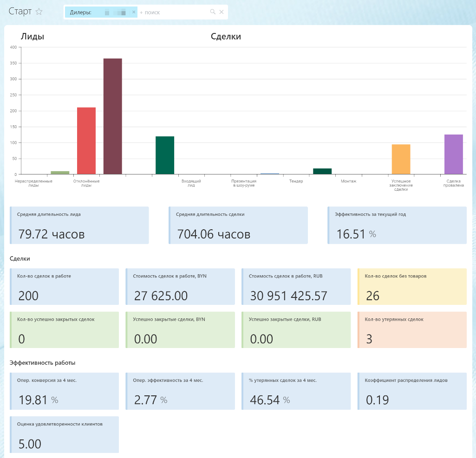Open Средняя длительность лида card

[x=79, y=226]
